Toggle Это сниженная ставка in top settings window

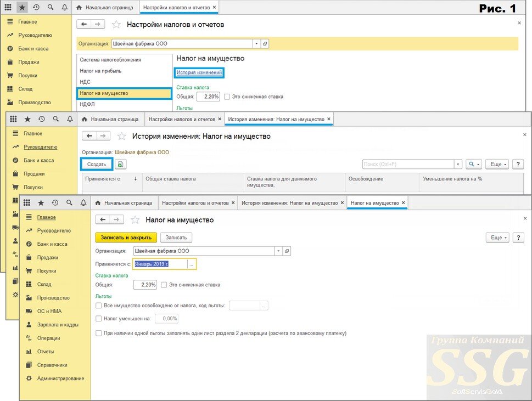[227, 97]
